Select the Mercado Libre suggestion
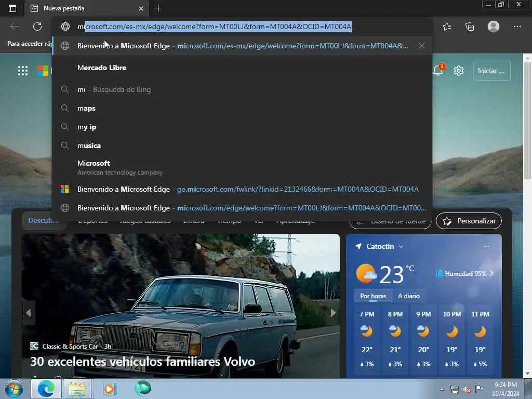The width and height of the screenshot is (532, 399). point(242,68)
